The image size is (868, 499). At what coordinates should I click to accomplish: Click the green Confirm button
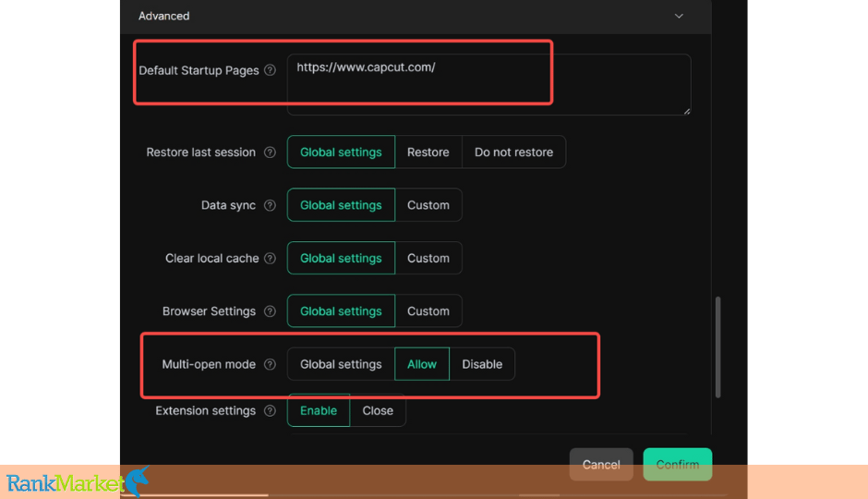[678, 464]
